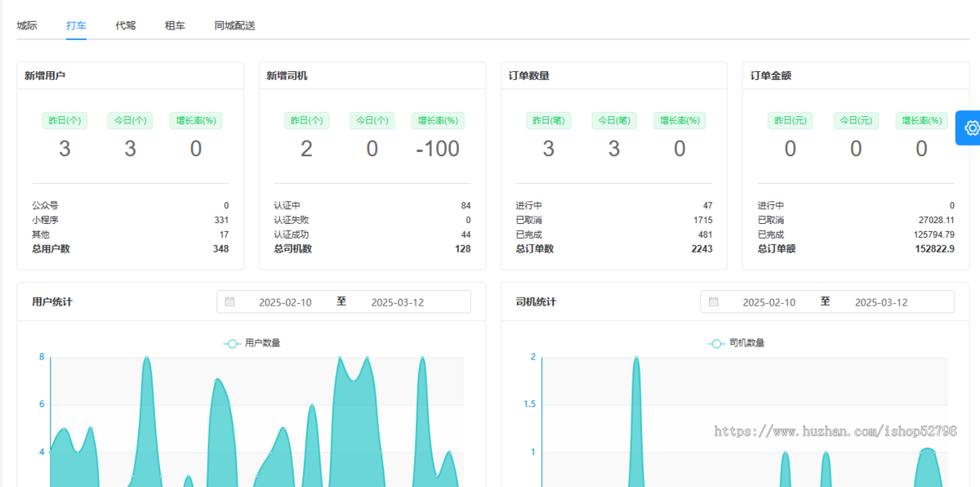This screenshot has width=980, height=487.
Task: Click the 订单数量 card title
Action: (528, 76)
